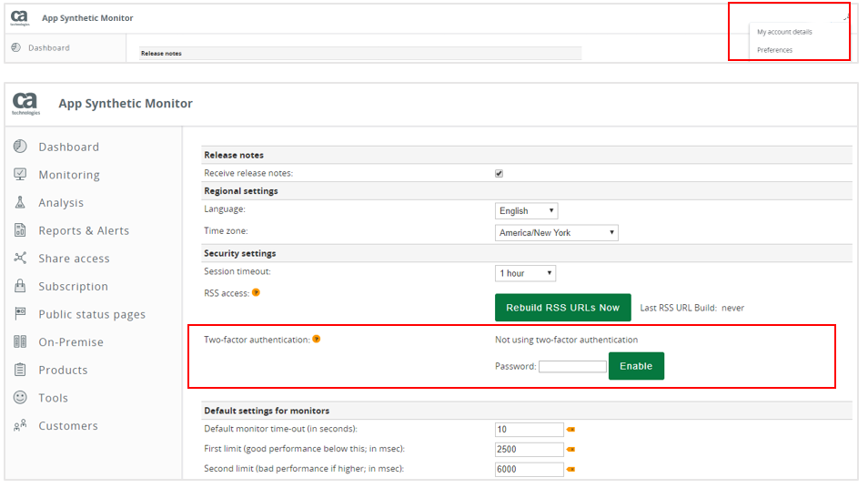Image resolution: width=868 pixels, height=488 pixels.
Task: Click 'Release notes' heading in main panel
Action: coord(234,155)
